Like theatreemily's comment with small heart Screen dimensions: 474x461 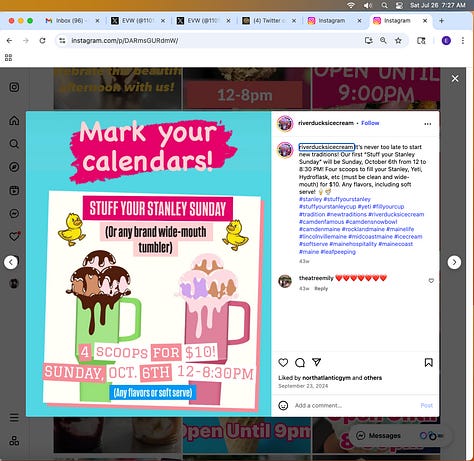pos(431,281)
